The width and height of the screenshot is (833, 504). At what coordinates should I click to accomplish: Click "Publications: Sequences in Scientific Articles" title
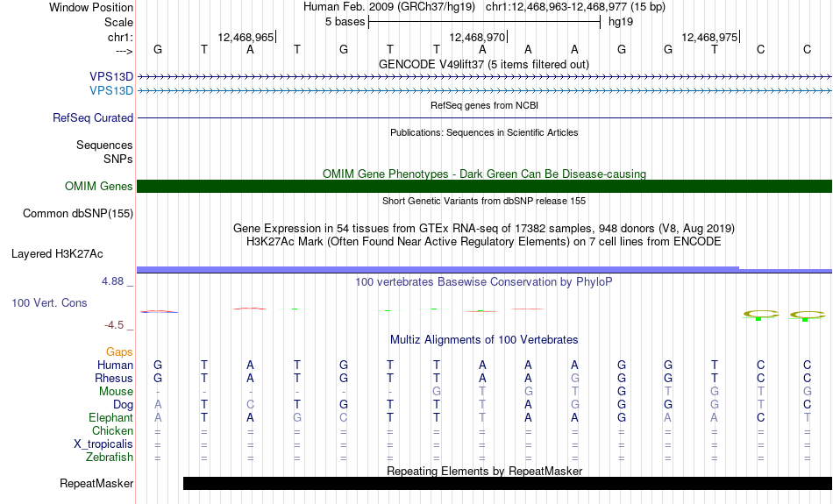[484, 132]
